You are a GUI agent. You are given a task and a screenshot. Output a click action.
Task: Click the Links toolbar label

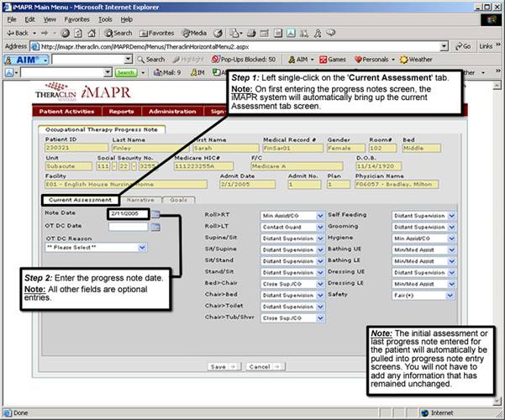tap(486, 46)
